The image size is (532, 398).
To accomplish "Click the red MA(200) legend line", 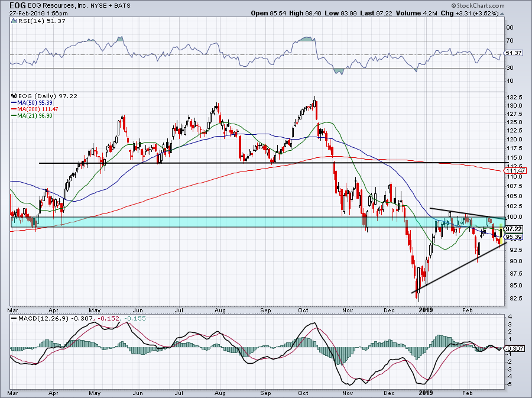I will 14,109.
